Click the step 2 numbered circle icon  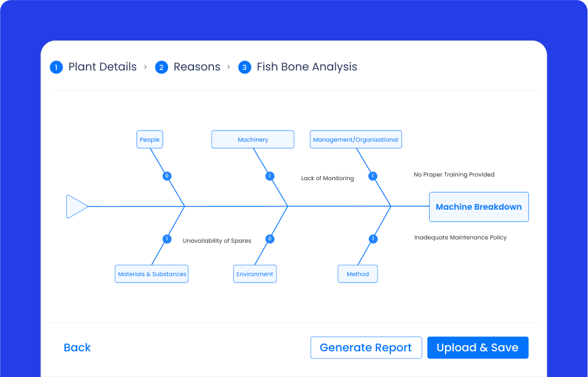[x=161, y=67]
